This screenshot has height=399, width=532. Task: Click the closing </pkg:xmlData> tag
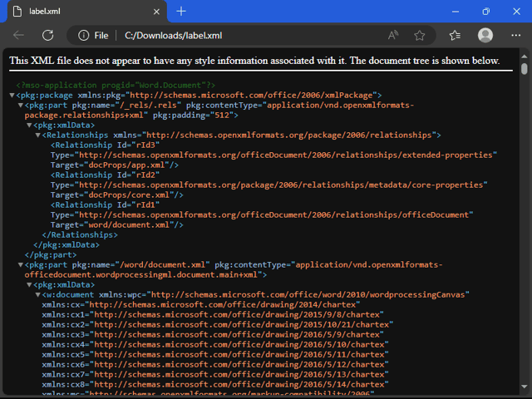pyautogui.click(x=66, y=244)
